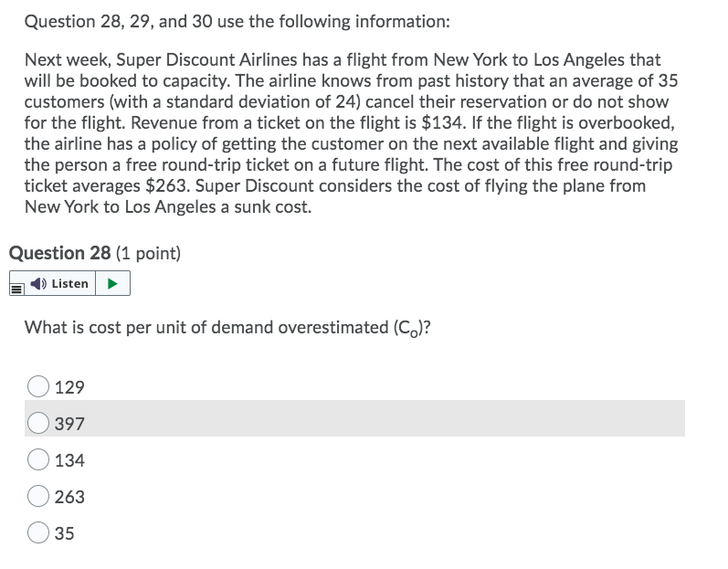Choose the 397 radio button option
The image size is (728, 569).
tap(38, 423)
